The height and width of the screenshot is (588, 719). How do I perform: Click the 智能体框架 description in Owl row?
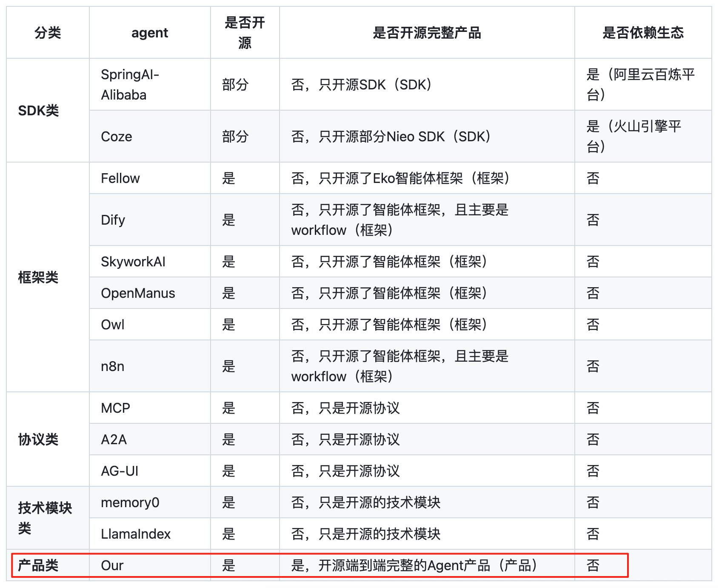390,325
